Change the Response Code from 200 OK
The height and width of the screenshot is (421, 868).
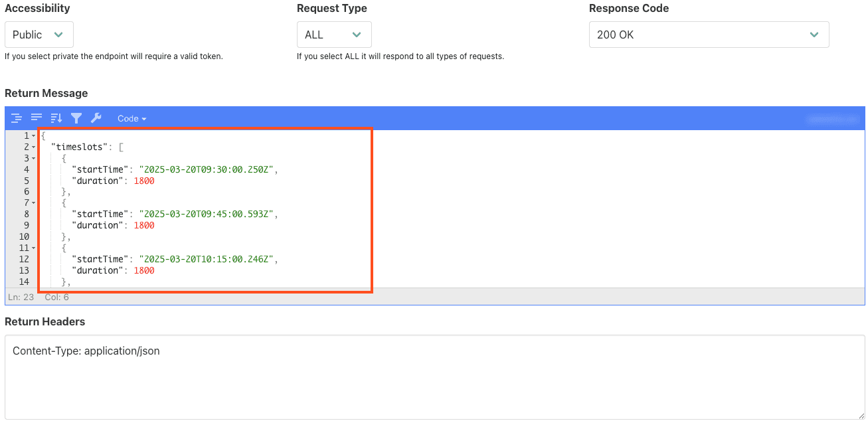pyautogui.click(x=709, y=34)
